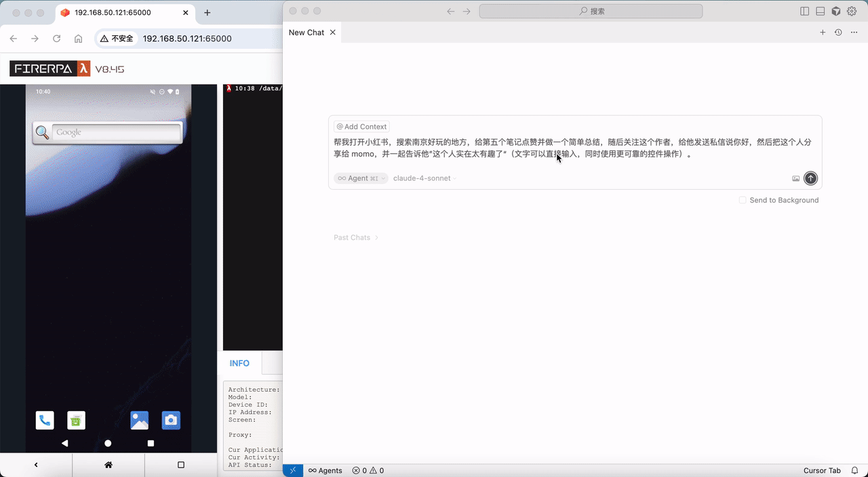Open the Gallery app icon
Viewport: 868px width, 477px height.
[139, 421]
